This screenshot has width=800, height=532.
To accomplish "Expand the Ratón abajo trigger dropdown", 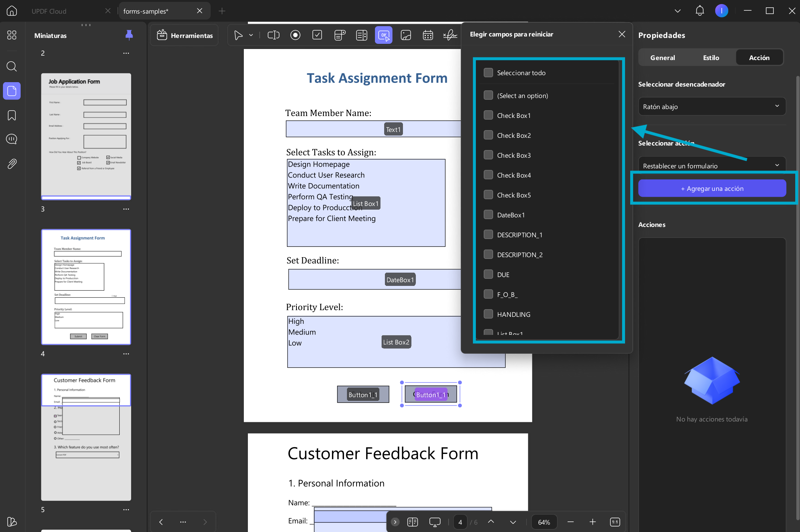I will (x=712, y=106).
